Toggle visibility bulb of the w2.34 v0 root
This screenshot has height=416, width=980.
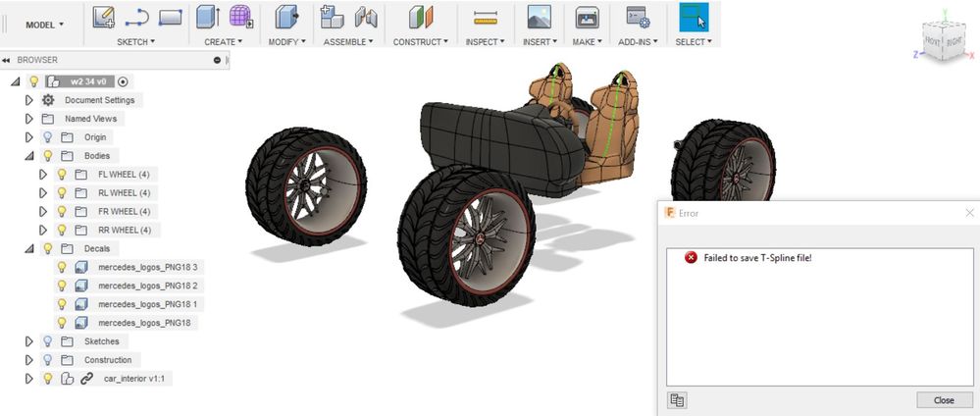pyautogui.click(x=33, y=81)
